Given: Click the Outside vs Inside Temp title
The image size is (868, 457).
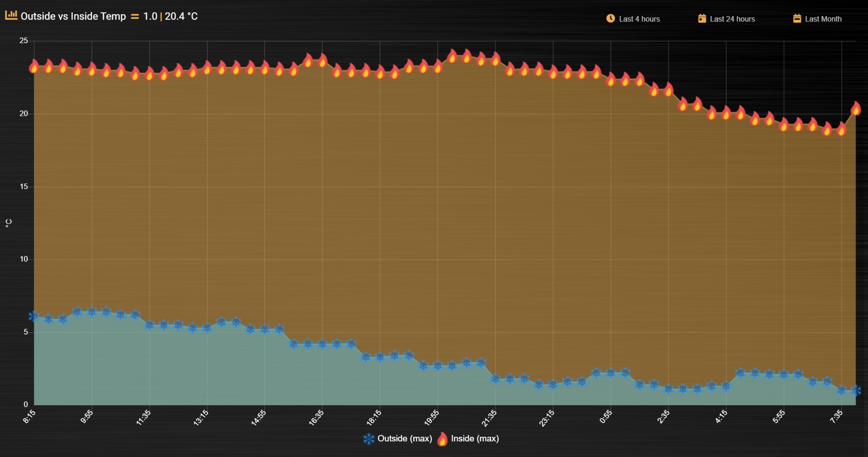Looking at the screenshot, I should 73,17.
